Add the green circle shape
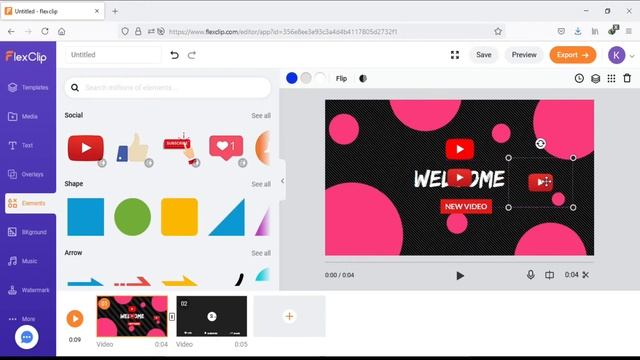The height and width of the screenshot is (360, 640). click(x=132, y=217)
